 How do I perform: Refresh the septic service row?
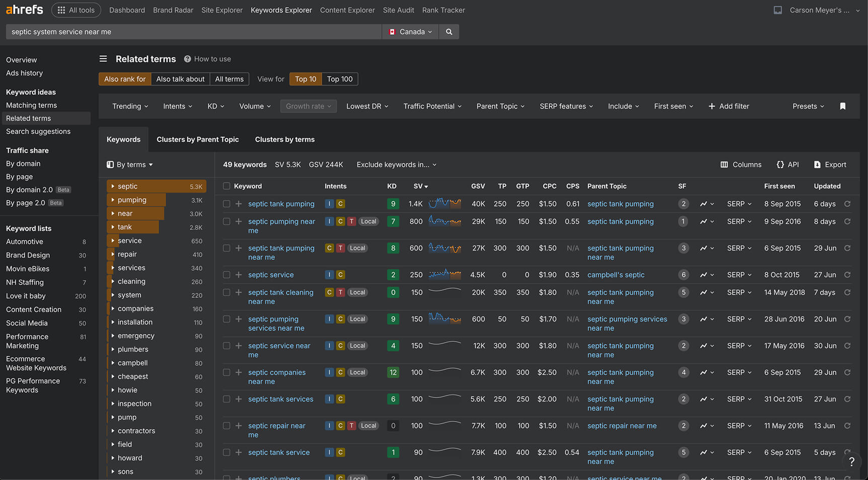click(847, 275)
